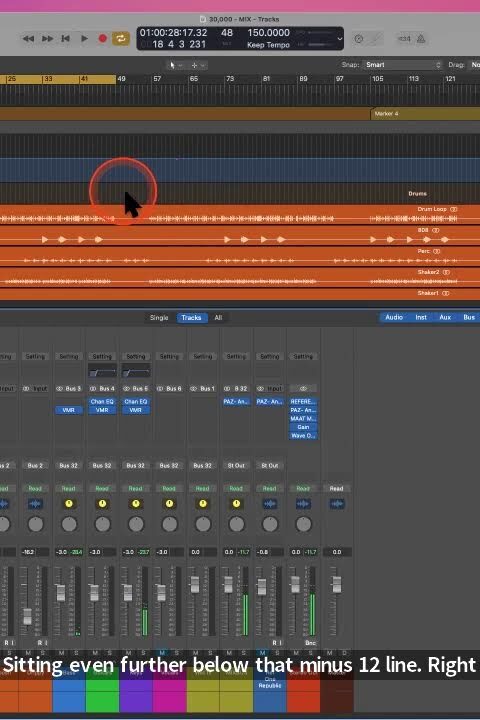480x720 pixels.
Task: Open the Wave O plug-in slot
Action: [303, 436]
